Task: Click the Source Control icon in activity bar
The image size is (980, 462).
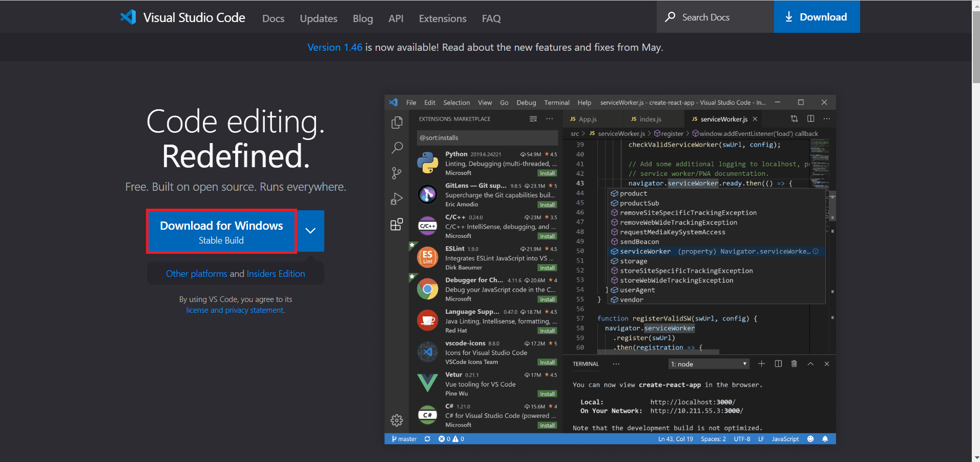Action: pyautogui.click(x=397, y=173)
